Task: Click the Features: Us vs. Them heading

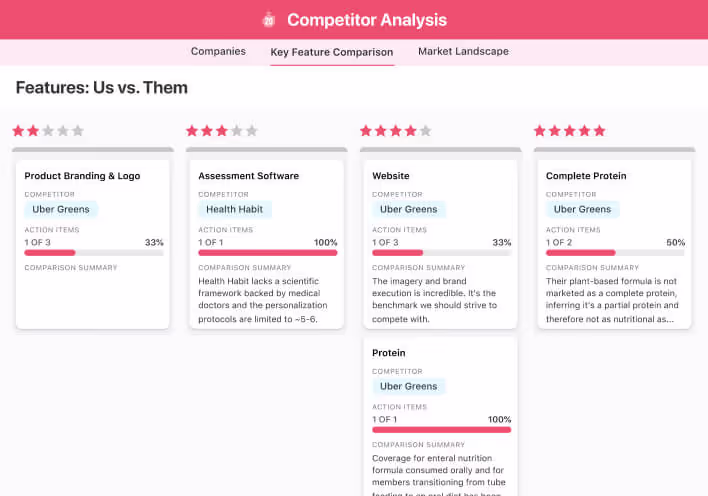Action: tap(102, 88)
